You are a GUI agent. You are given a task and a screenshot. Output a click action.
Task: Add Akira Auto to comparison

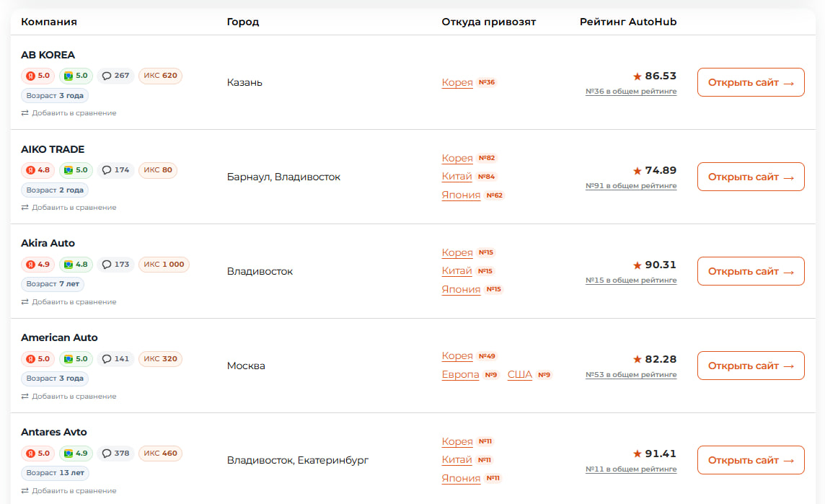(x=69, y=302)
